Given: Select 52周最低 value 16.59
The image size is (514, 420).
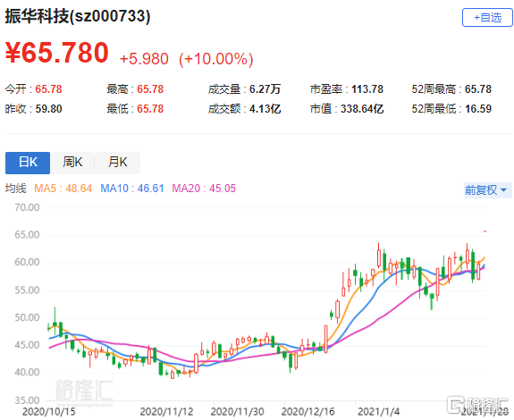Looking at the screenshot, I should [x=478, y=109].
